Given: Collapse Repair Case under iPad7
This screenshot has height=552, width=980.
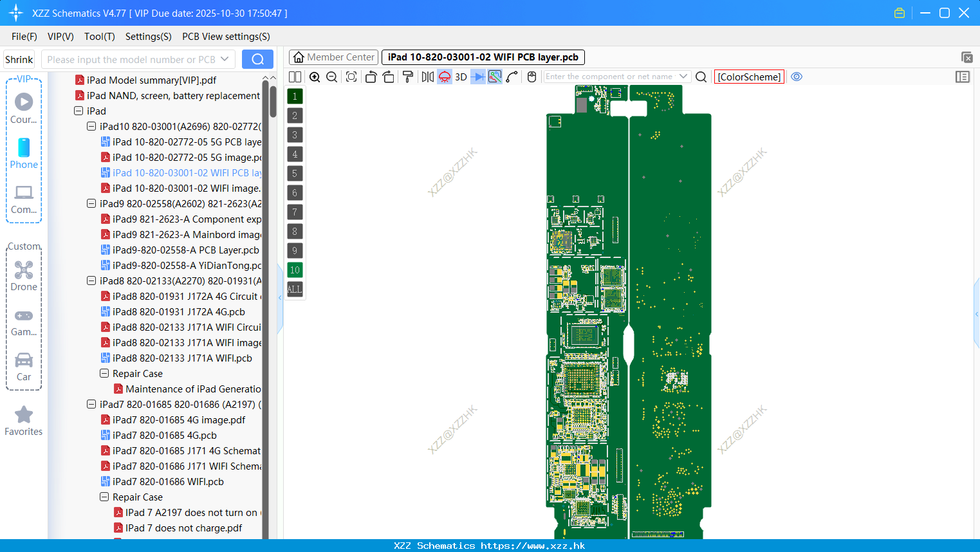Looking at the screenshot, I should click(x=104, y=497).
